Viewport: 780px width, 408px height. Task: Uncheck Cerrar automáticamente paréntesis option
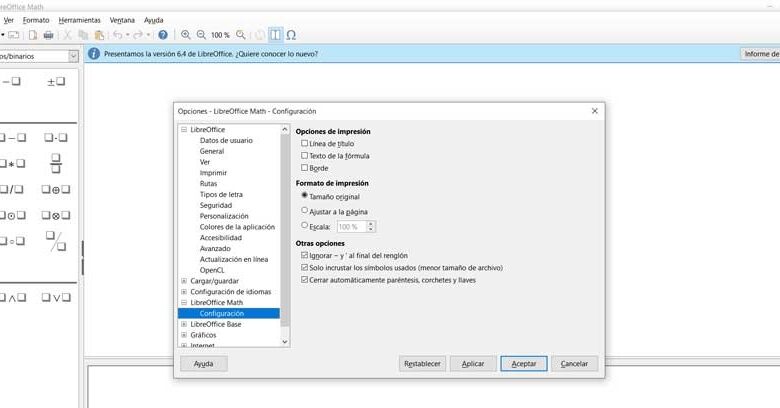[x=304, y=280]
